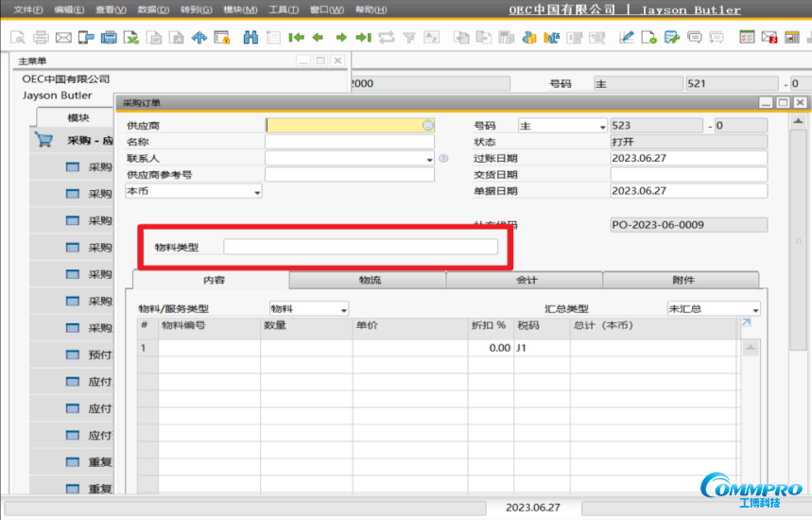Click the Print icon in toolbar
The height and width of the screenshot is (520, 812).
pos(41,37)
